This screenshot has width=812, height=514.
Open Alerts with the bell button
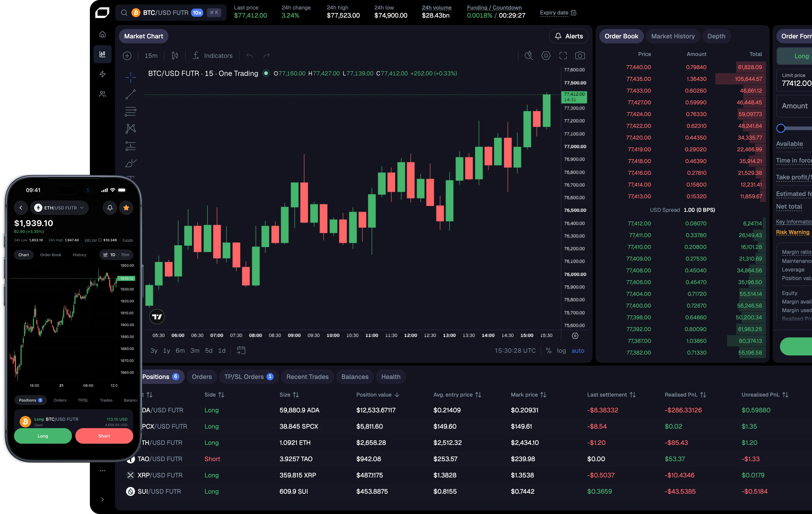point(569,36)
